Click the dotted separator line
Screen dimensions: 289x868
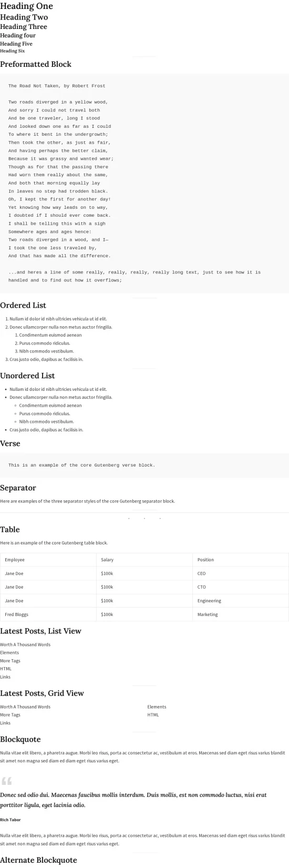click(145, 519)
